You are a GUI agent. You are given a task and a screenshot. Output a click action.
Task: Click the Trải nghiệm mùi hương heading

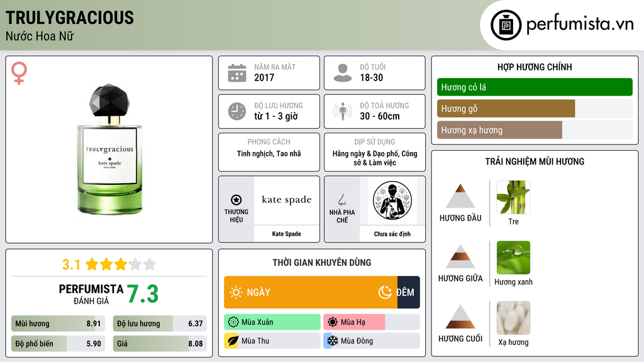click(535, 162)
